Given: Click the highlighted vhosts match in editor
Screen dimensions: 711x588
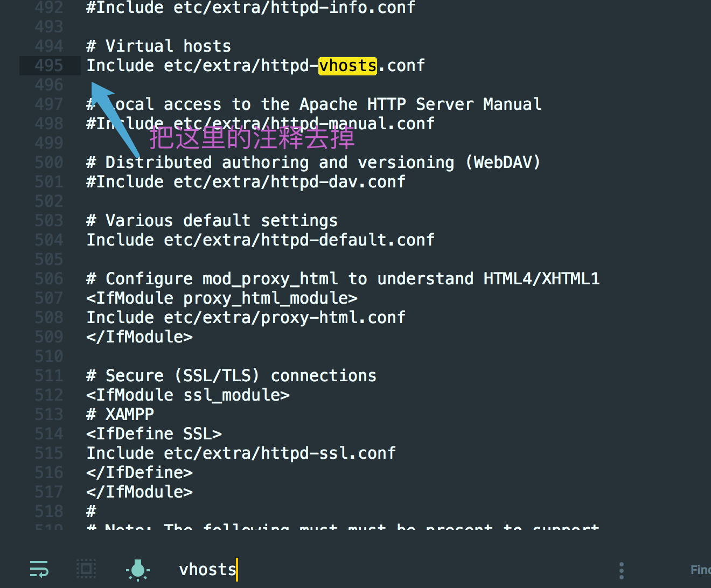Looking at the screenshot, I should tap(347, 66).
